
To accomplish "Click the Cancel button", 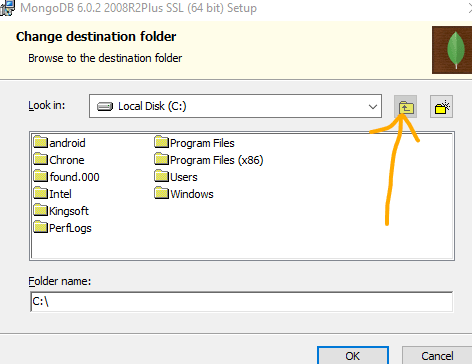I will point(437,355).
